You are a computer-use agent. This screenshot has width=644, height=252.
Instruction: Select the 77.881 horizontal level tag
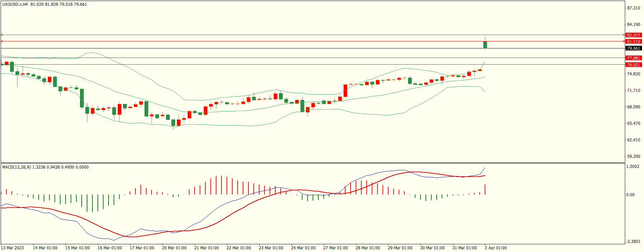(633, 58)
